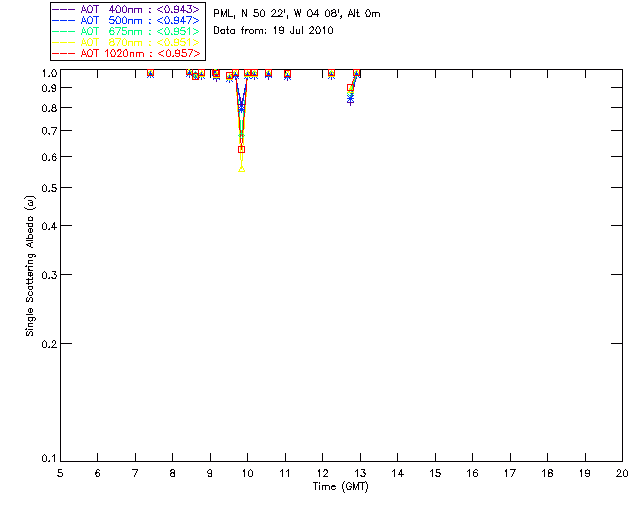
Task: Click the lowest yellow triangle data point
Action: point(242,169)
